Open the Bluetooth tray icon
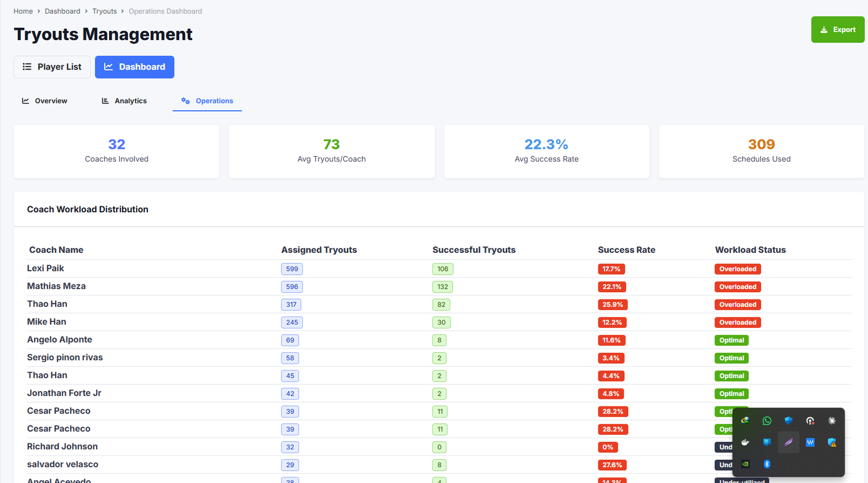868x483 pixels. click(x=767, y=464)
